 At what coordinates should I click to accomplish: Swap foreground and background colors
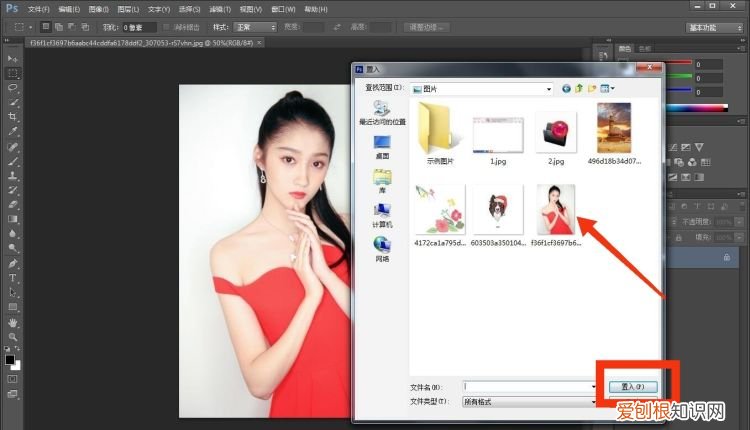(x=17, y=349)
